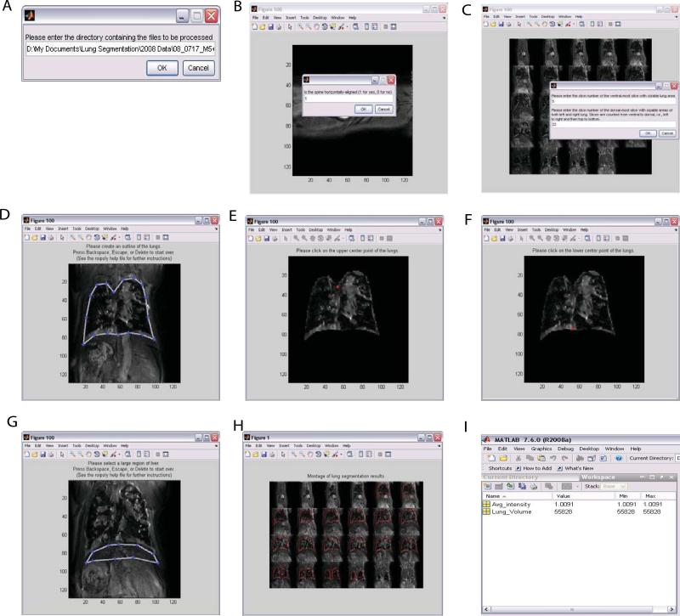Select Rotate 3D tool in lung outline window
680x616 pixels.
pos(97,238)
